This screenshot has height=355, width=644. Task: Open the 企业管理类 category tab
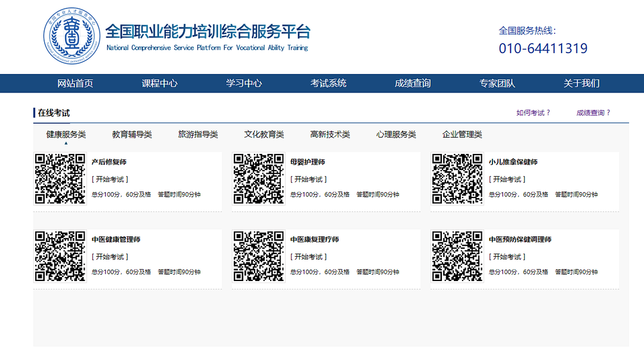point(462,134)
